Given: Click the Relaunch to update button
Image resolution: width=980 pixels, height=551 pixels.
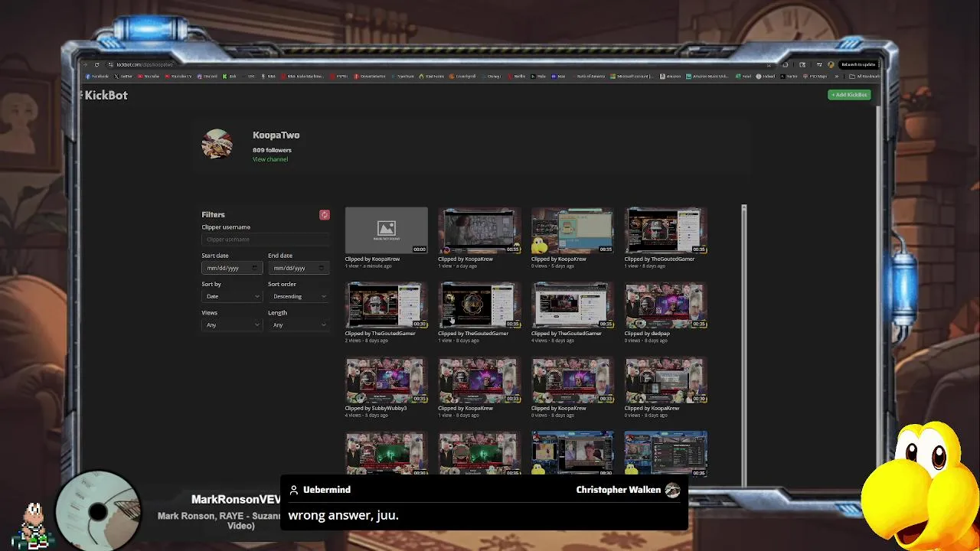Looking at the screenshot, I should pyautogui.click(x=858, y=64).
